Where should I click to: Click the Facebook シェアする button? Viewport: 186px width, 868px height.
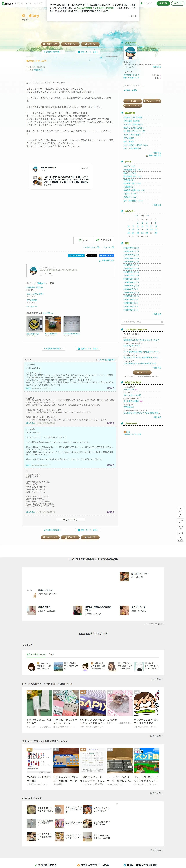tap(106, 256)
